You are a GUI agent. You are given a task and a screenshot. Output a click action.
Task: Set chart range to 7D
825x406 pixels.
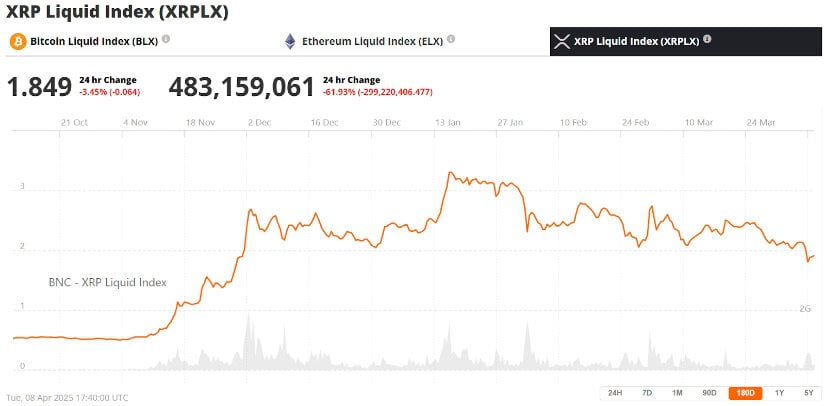click(x=647, y=392)
